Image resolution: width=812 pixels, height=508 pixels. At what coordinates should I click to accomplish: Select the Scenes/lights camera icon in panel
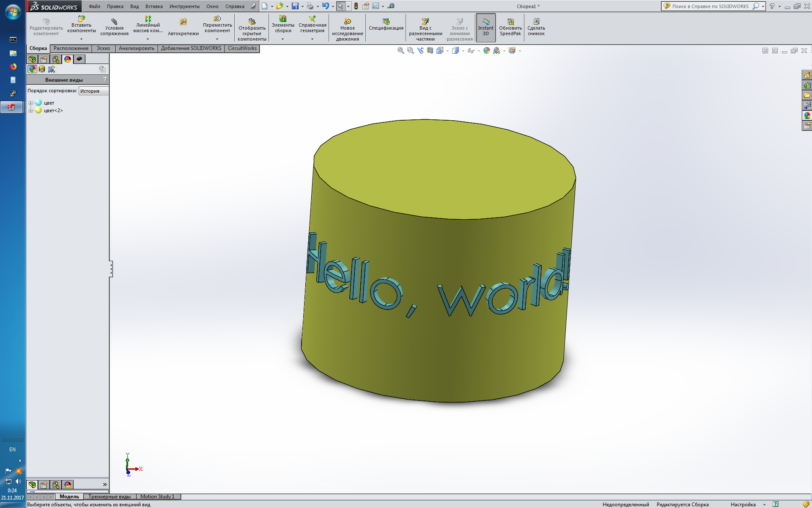click(52, 69)
